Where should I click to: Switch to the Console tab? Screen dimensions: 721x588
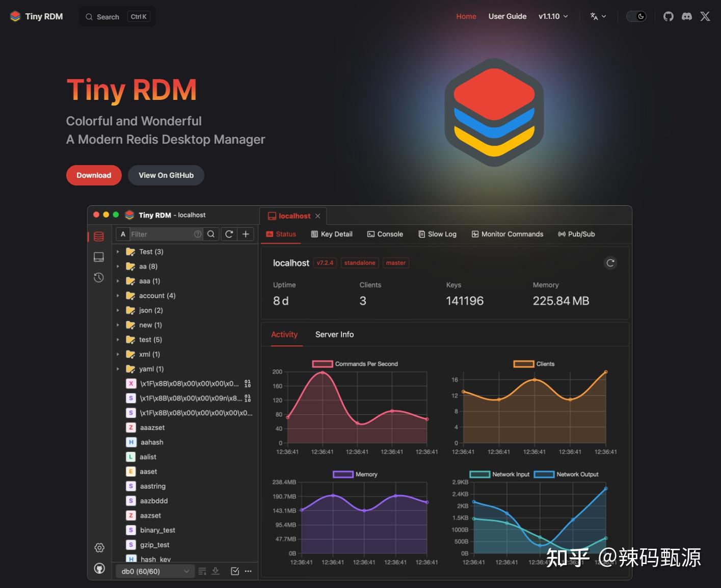click(x=385, y=234)
